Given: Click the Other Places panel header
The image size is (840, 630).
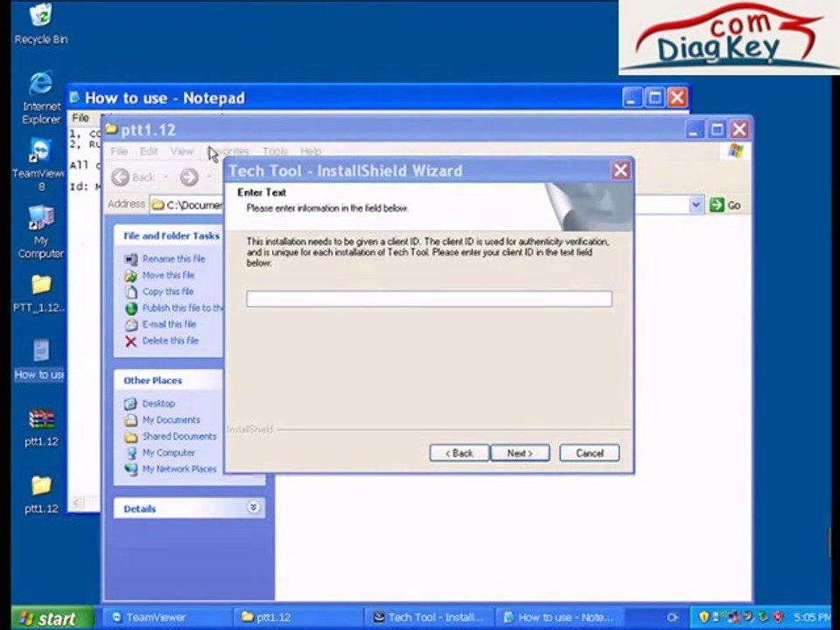Looking at the screenshot, I should coord(169,381).
